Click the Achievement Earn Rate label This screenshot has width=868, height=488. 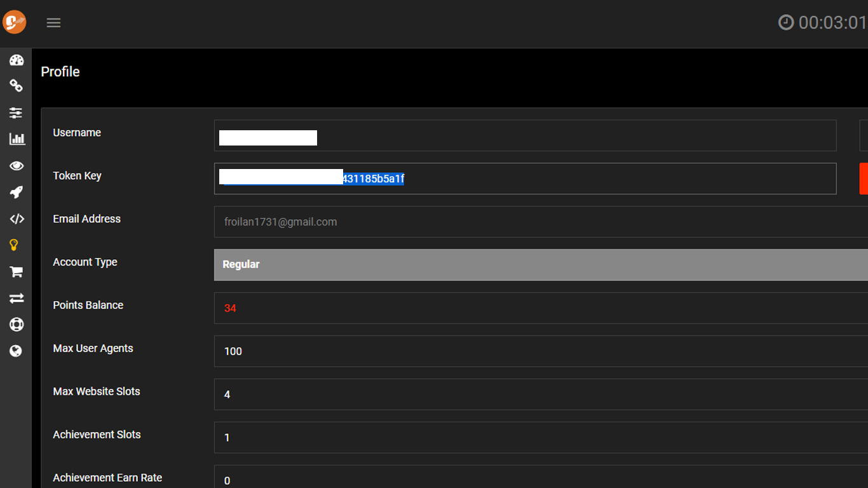pyautogui.click(x=107, y=478)
